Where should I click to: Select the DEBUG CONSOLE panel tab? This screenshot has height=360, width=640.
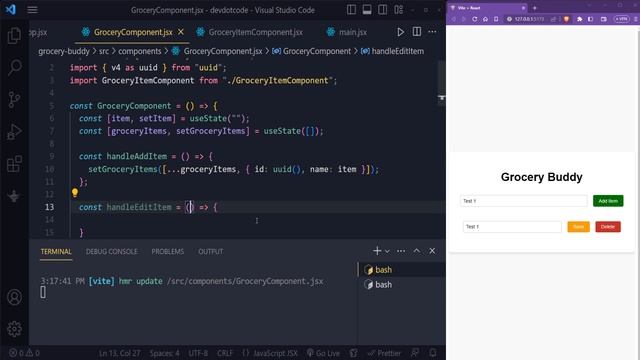pyautogui.click(x=111, y=251)
